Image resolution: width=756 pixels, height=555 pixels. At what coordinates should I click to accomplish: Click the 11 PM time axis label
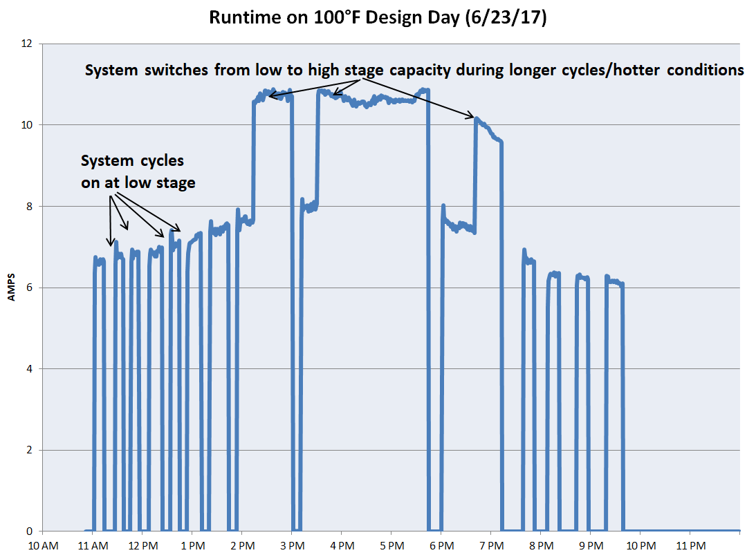[x=690, y=545]
